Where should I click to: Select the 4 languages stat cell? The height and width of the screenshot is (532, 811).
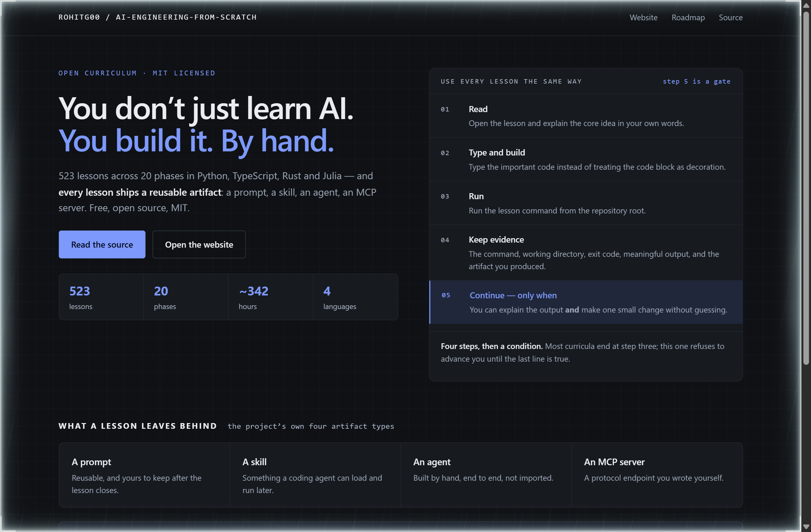point(355,297)
